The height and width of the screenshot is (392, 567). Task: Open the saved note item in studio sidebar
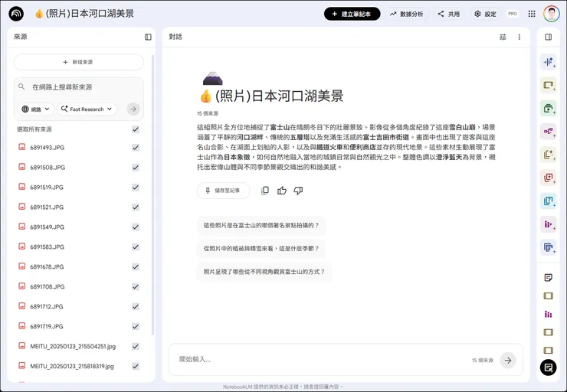point(548,277)
